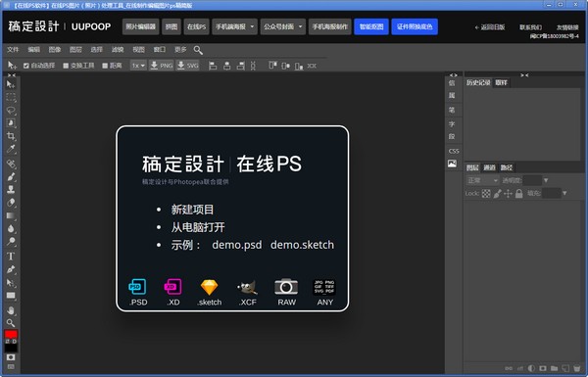588x377 pixels.
Task: Open the CSS panel in the side strip
Action: pos(454,151)
